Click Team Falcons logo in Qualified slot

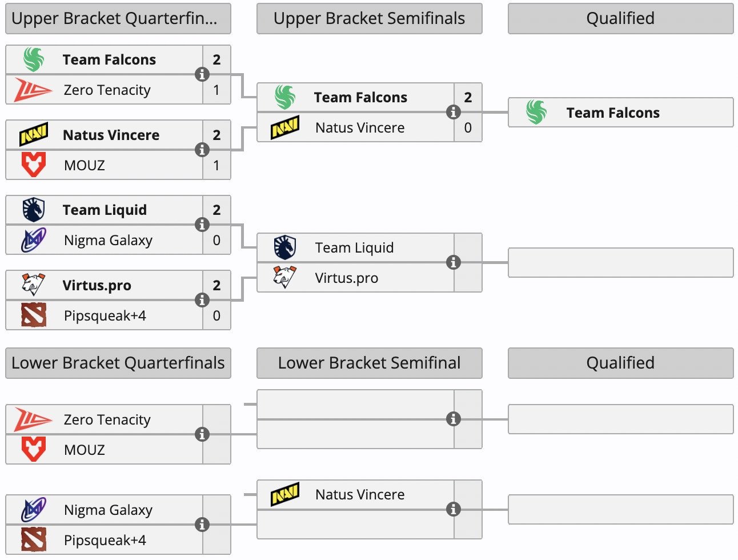[536, 112]
